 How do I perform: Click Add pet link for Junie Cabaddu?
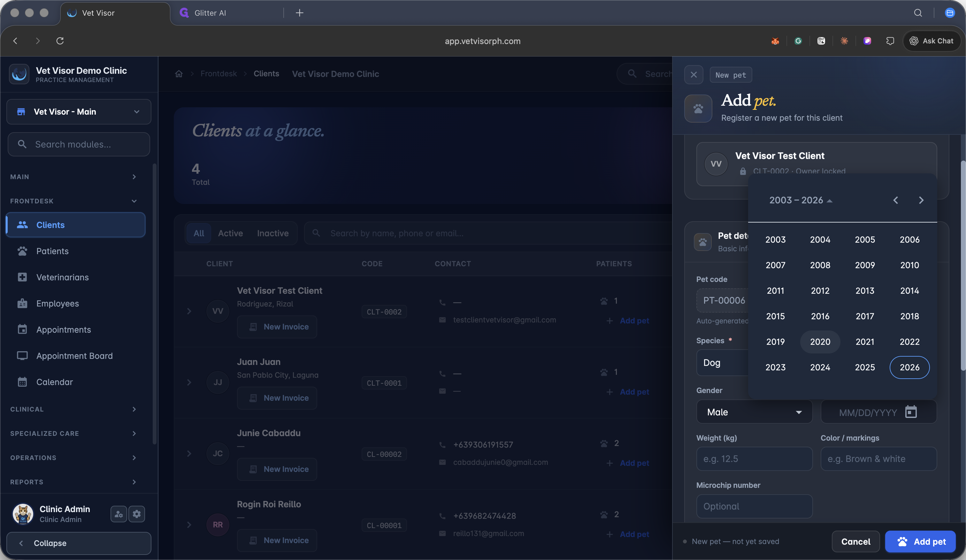tap(628, 463)
